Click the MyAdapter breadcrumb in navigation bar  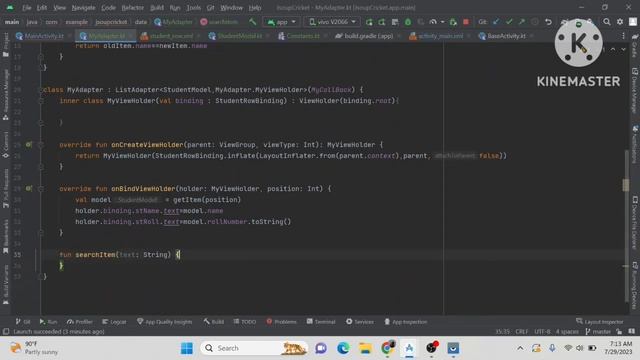click(x=173, y=22)
